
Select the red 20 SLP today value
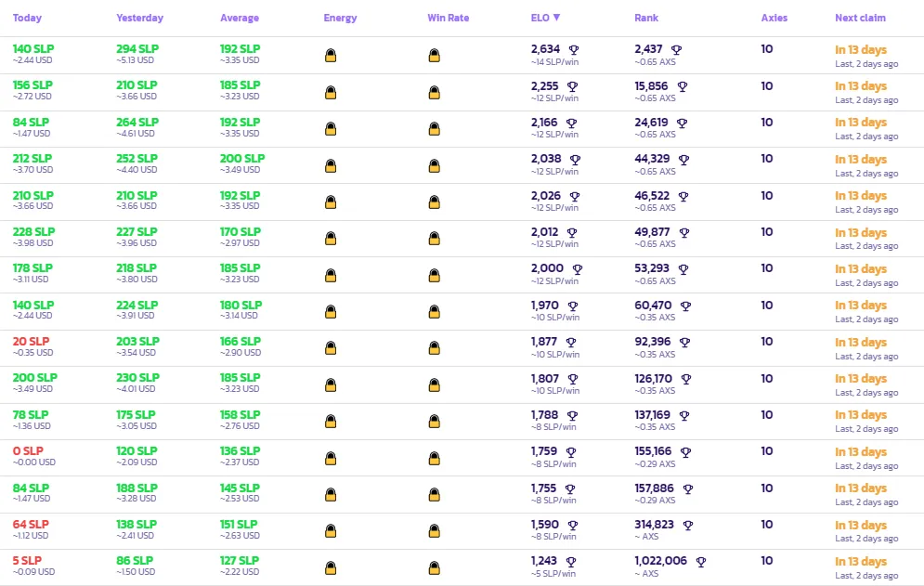pos(32,342)
